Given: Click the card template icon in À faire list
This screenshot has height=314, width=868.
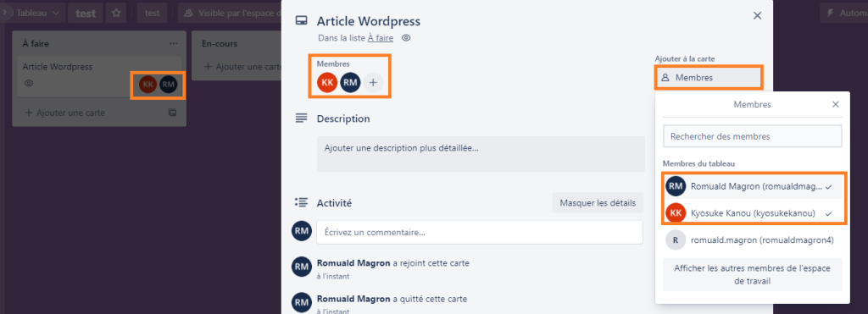Looking at the screenshot, I should pyautogui.click(x=173, y=113).
